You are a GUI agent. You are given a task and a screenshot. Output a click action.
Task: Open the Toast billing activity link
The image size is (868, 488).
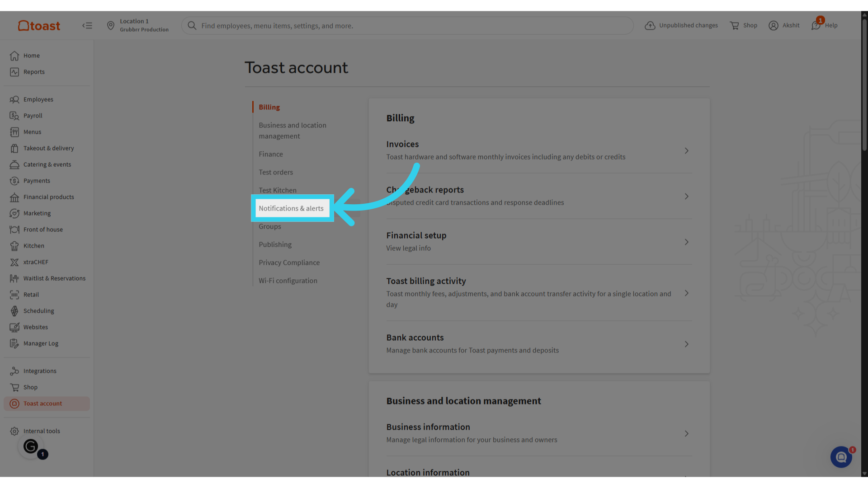(426, 281)
